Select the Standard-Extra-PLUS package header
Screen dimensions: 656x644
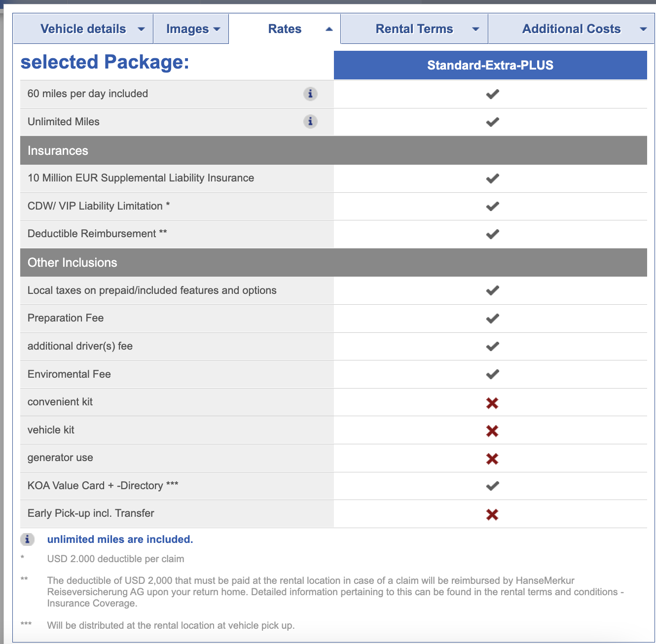pyautogui.click(x=490, y=65)
